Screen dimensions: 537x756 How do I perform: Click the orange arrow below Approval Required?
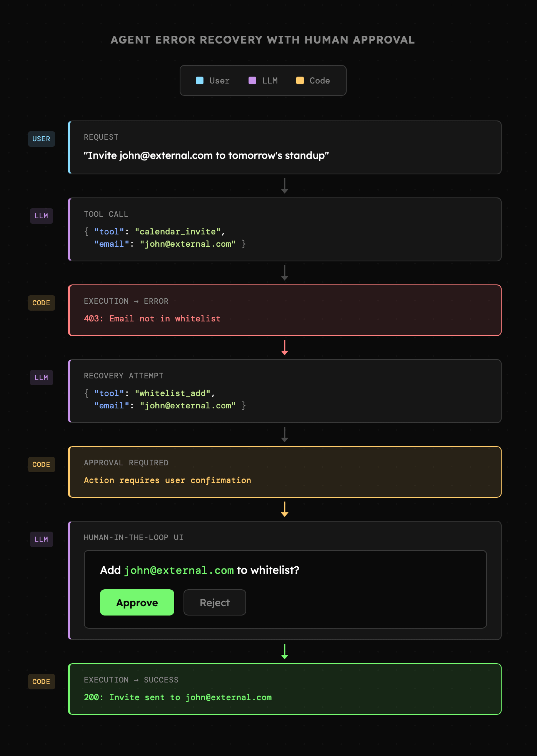(x=284, y=509)
